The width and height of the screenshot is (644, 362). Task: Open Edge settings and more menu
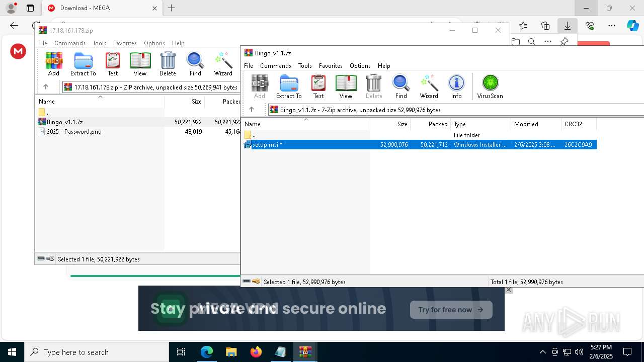(612, 26)
